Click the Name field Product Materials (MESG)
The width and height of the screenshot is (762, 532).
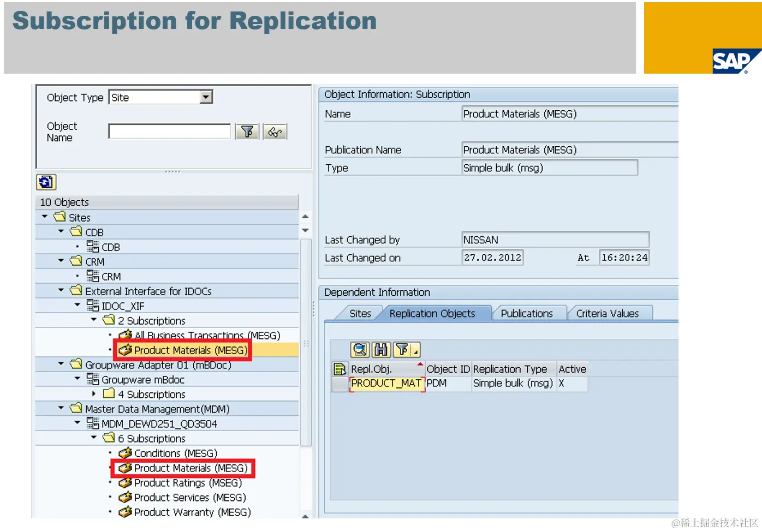point(570,113)
